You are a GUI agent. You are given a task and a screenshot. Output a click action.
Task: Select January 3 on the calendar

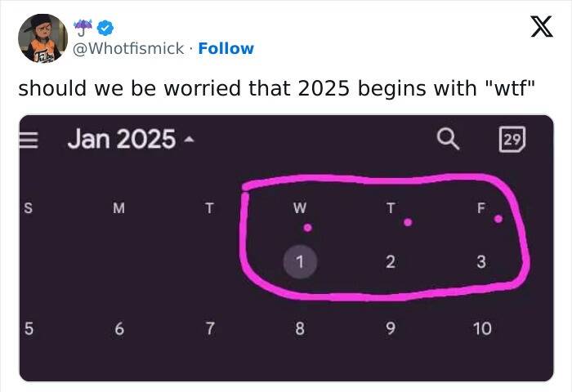click(480, 262)
